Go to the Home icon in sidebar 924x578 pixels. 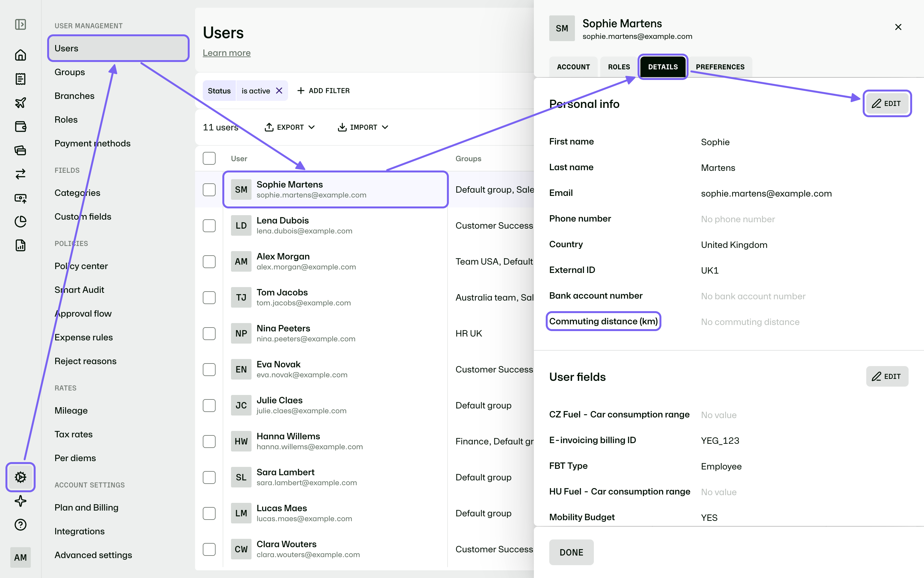[20, 55]
